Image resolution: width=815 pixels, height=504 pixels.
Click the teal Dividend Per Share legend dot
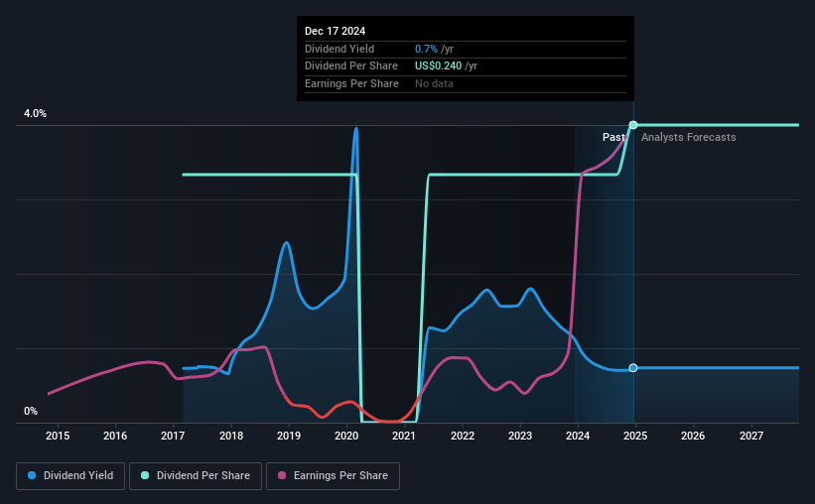[145, 475]
